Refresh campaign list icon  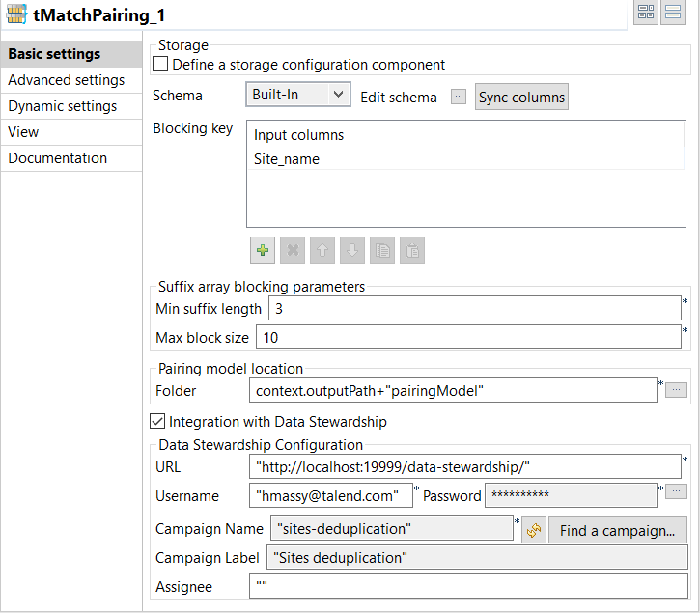[534, 530]
